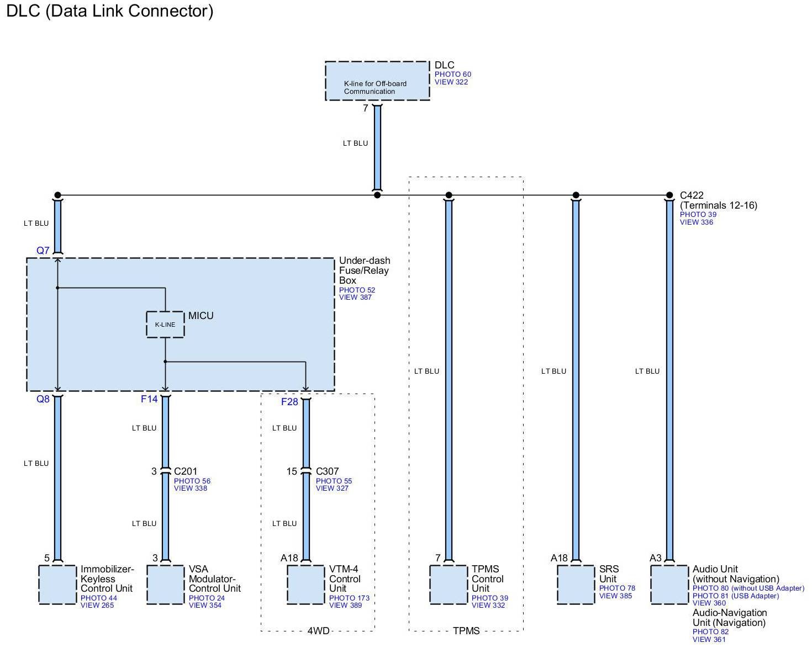Open VIEW 332 for TPMS Control Unit
Image resolution: width=812 pixels, height=648 pixels.
(487, 605)
